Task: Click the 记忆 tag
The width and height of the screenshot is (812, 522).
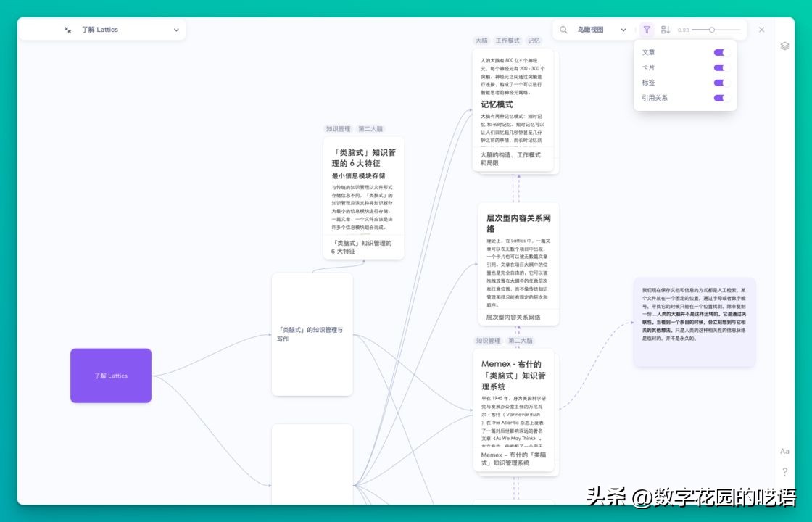Action: (534, 41)
